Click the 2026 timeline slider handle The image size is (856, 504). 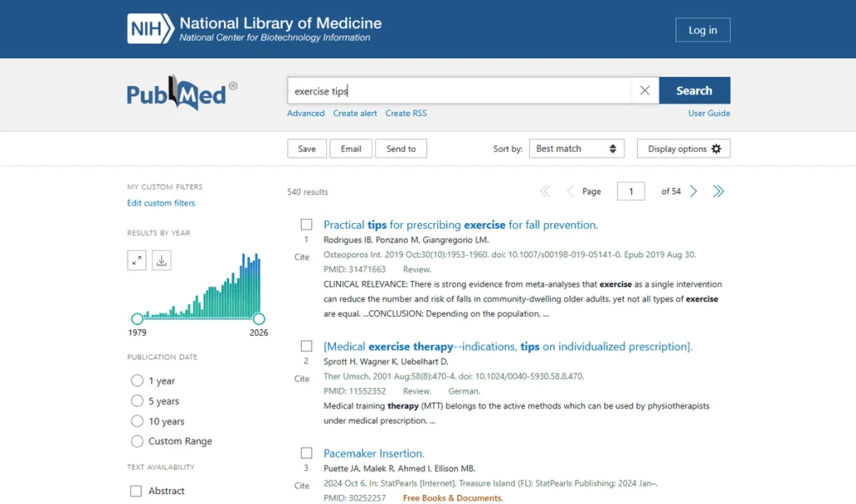tap(259, 318)
